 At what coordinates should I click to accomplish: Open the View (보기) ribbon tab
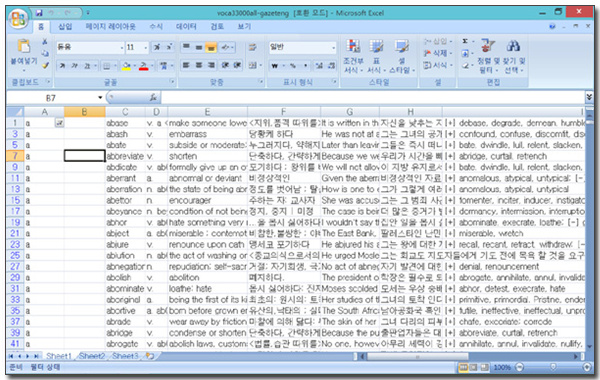pos(244,26)
